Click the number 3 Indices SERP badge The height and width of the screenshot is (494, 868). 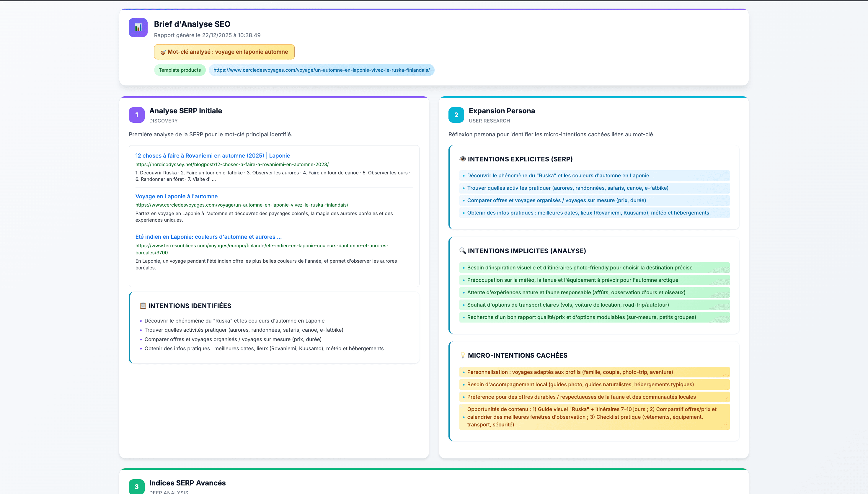136,487
